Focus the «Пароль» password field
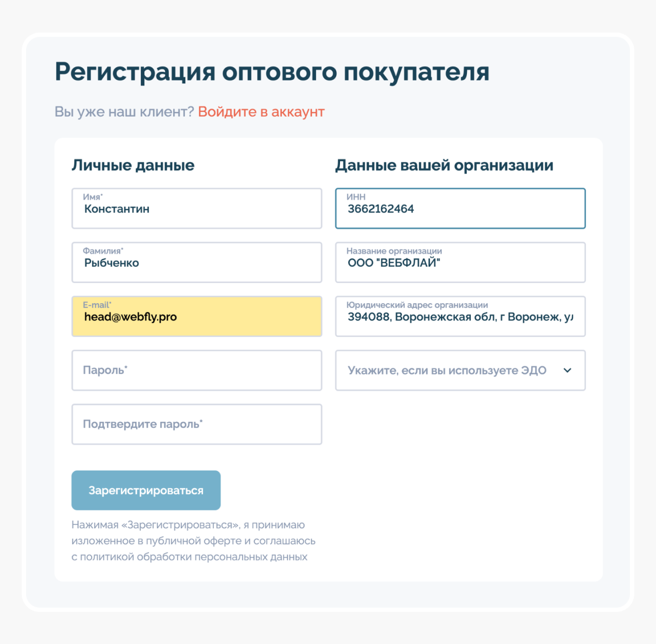656x644 pixels. point(197,370)
